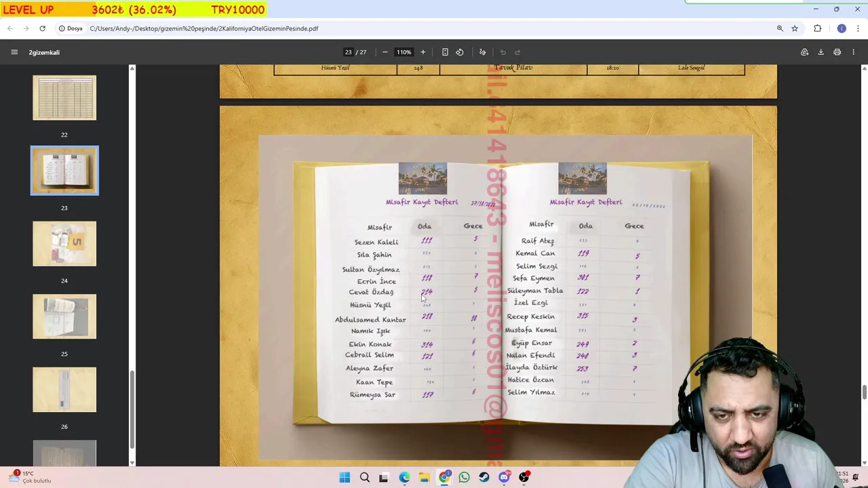Open WhatsApp from taskbar
The image size is (868, 488).
point(464,478)
